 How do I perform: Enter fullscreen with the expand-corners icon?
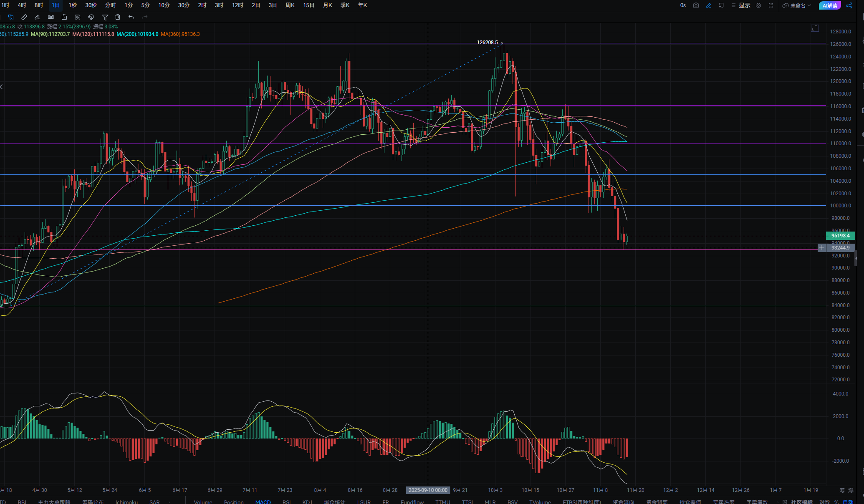point(771,5)
